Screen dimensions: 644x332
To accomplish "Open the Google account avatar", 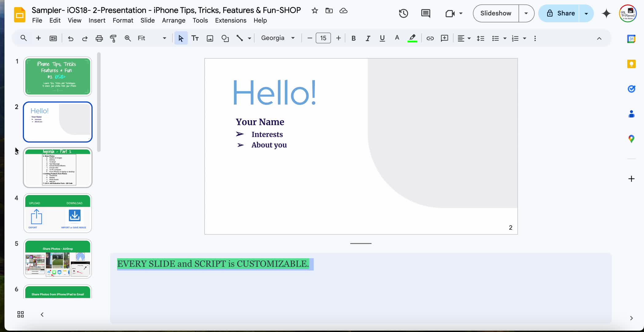I will pyautogui.click(x=628, y=13).
